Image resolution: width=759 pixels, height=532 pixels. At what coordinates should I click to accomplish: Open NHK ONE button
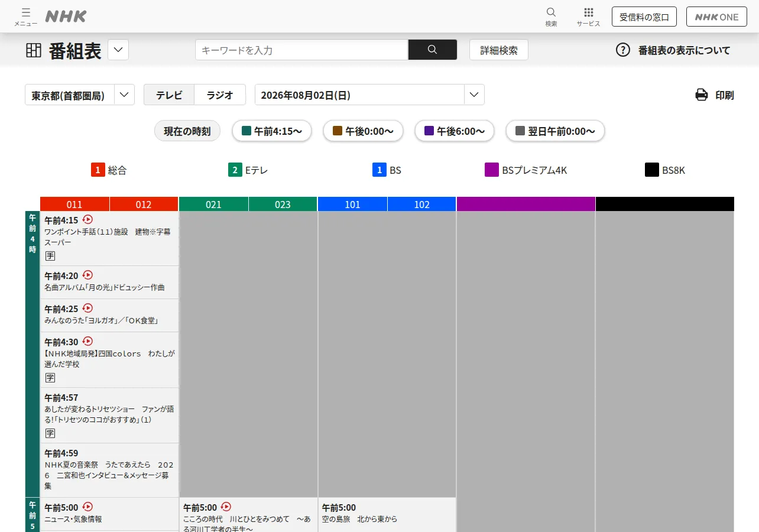click(717, 17)
